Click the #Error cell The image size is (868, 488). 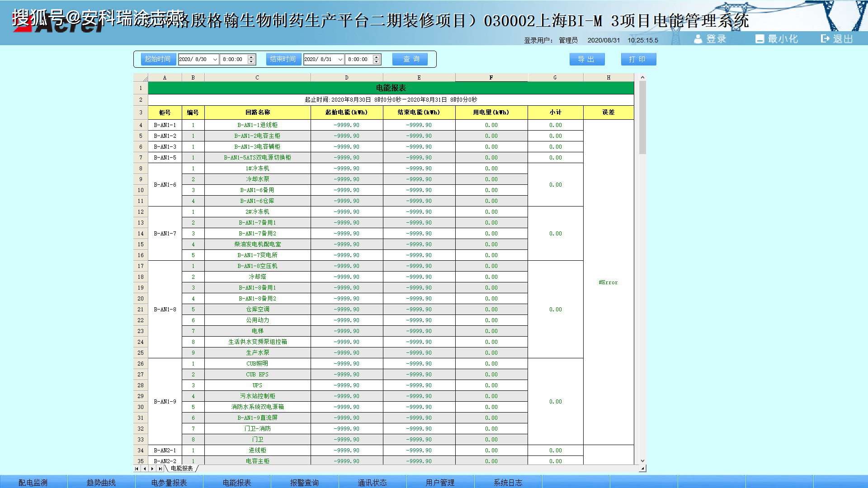(608, 282)
